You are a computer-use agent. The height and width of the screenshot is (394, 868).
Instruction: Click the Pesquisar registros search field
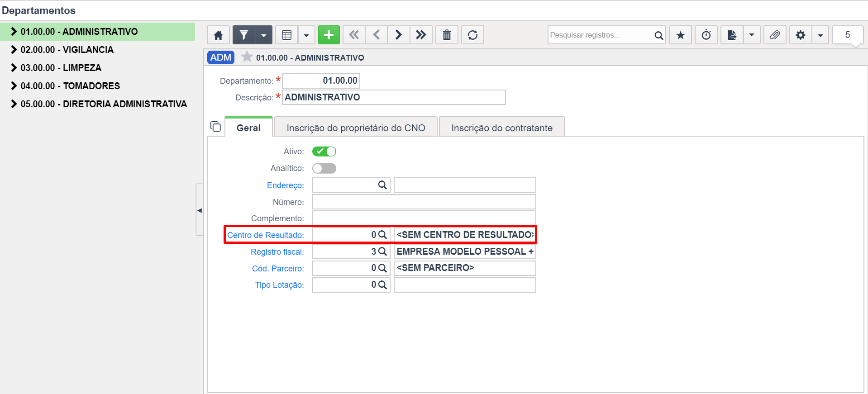click(600, 35)
